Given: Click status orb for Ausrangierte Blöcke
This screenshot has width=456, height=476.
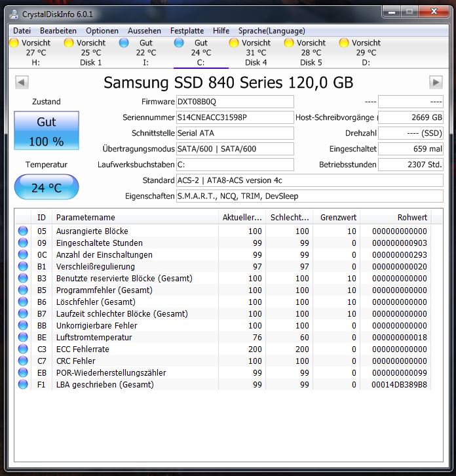Looking at the screenshot, I should [x=23, y=231].
